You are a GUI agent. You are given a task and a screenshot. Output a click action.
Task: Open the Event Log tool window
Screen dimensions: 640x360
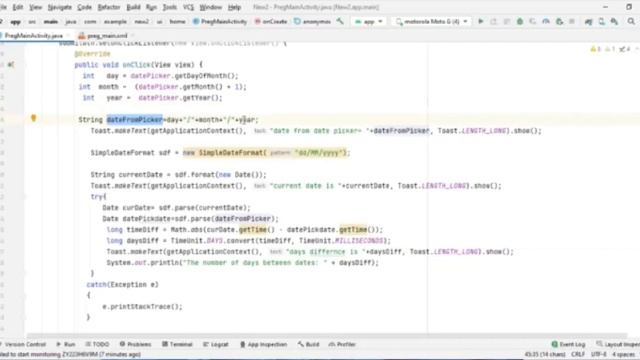point(568,344)
